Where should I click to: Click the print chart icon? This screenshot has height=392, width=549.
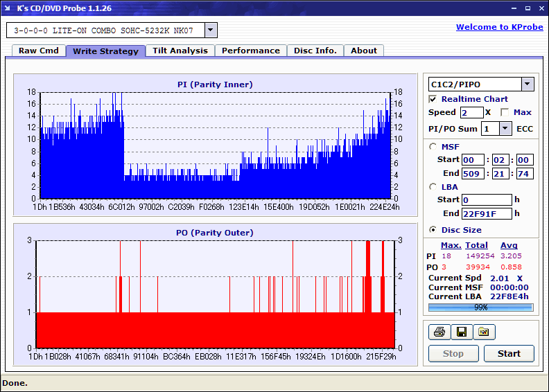click(439, 332)
